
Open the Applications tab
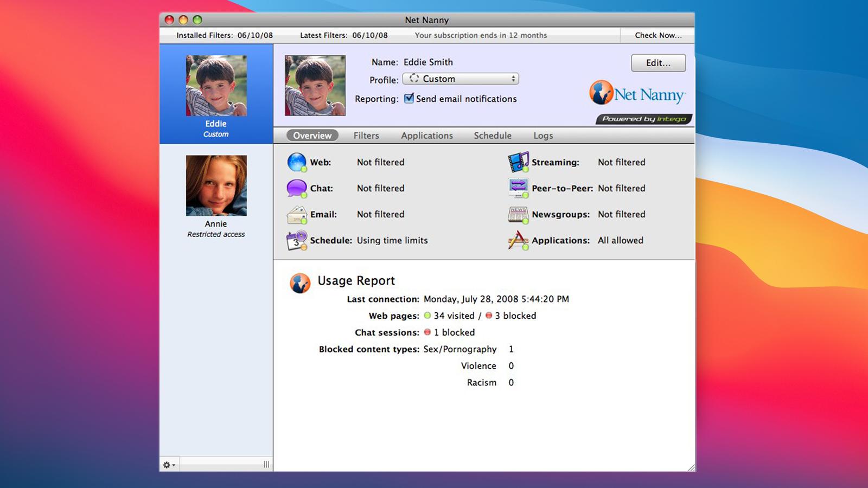pyautogui.click(x=427, y=136)
